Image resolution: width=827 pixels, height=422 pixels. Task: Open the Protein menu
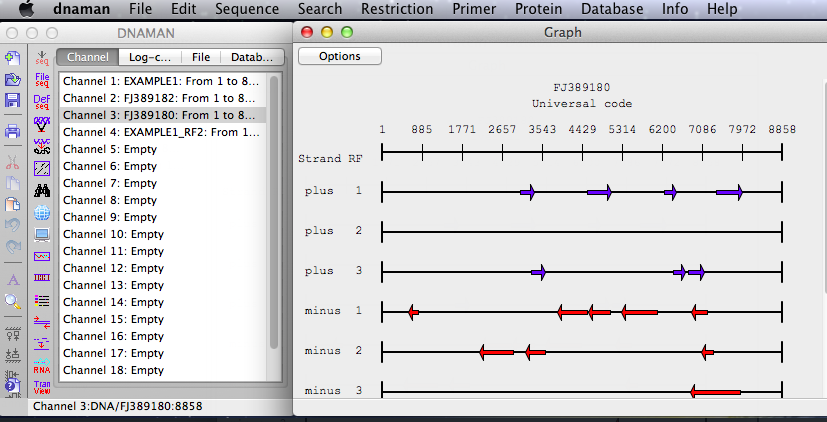pyautogui.click(x=538, y=9)
